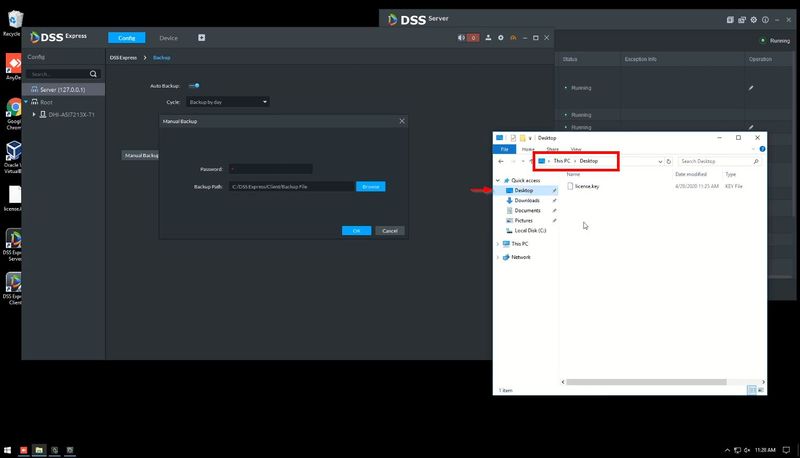Select the license.key file
This screenshot has width=800, height=458.
point(586,186)
